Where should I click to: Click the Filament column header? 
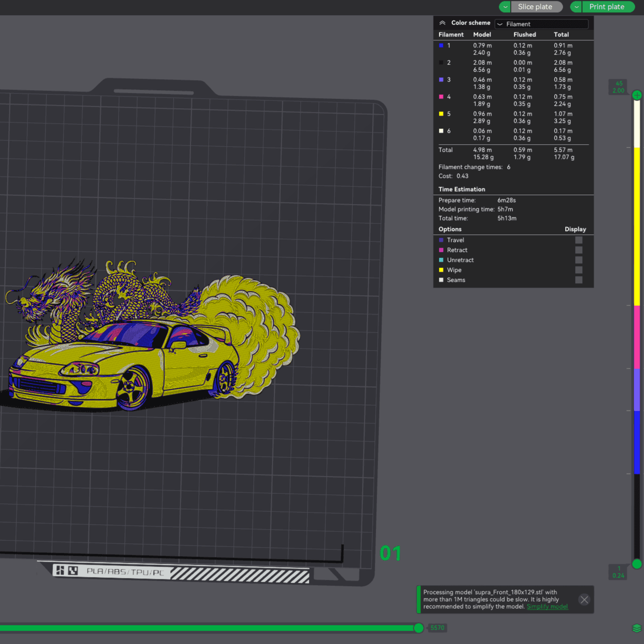451,35
